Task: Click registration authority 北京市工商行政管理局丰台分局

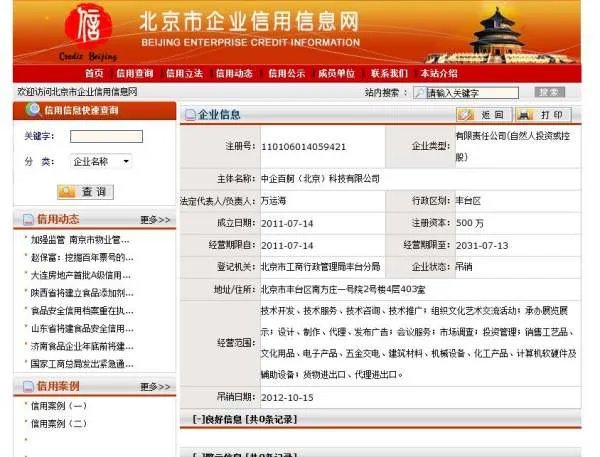Action: coord(320,267)
